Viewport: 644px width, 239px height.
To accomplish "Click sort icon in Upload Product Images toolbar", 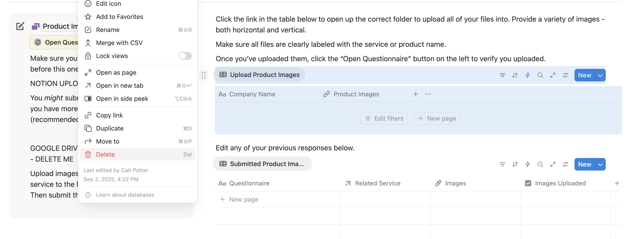I will coord(515,75).
